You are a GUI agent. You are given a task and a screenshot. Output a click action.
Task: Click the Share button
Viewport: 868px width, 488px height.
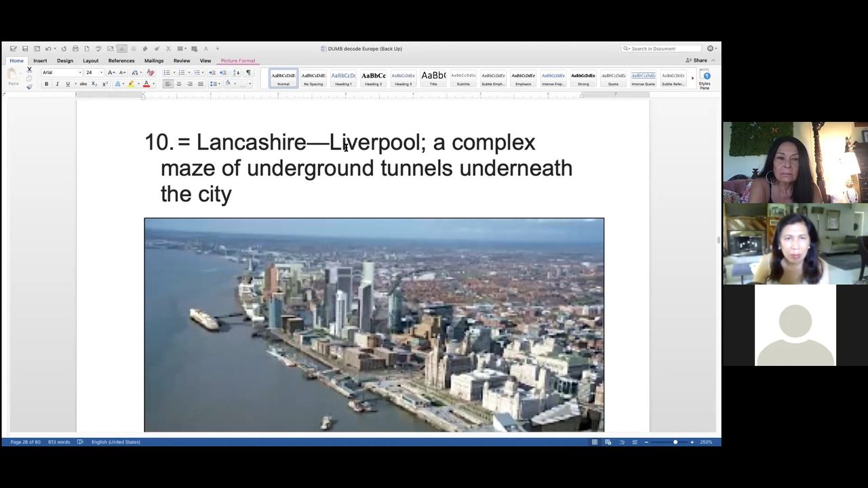click(696, 60)
